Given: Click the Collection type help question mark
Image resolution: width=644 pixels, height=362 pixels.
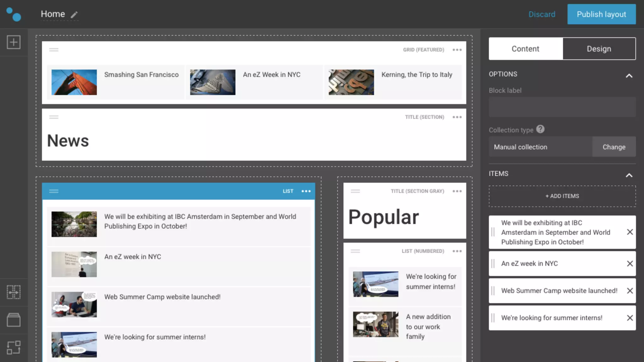Looking at the screenshot, I should pyautogui.click(x=540, y=129).
